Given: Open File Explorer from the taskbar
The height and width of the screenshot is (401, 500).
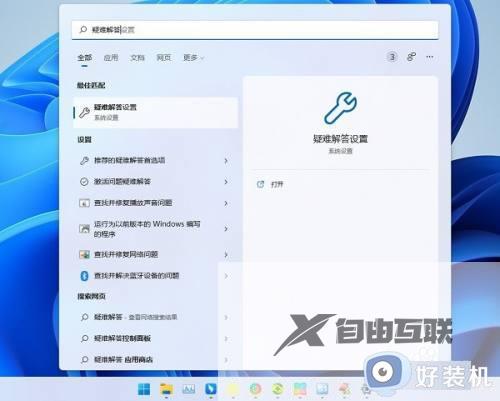Looking at the screenshot, I should click(x=166, y=389).
